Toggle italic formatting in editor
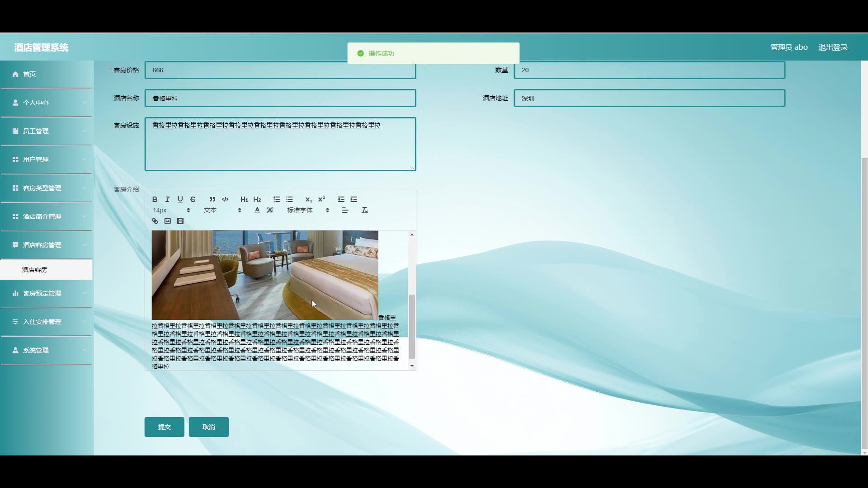This screenshot has width=868, height=488. coord(167,199)
